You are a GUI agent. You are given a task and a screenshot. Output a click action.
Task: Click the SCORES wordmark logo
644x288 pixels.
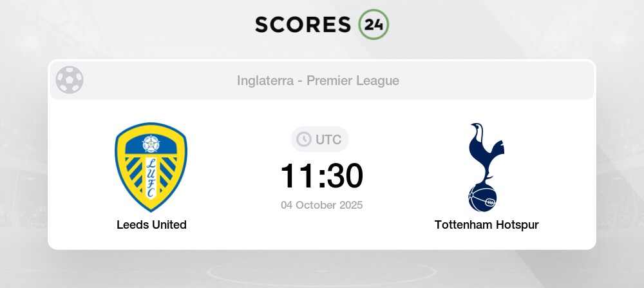point(303,24)
